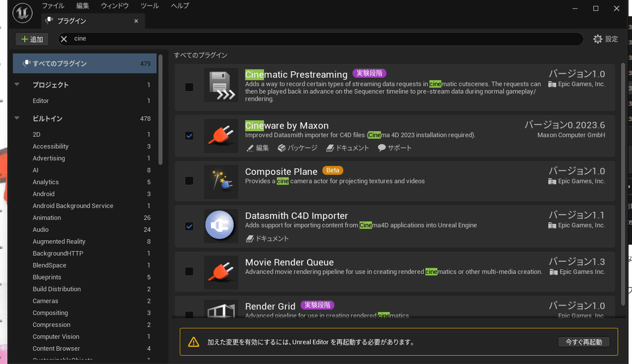Open ドキュメント link for Datasmith C4D Importer

[268, 239]
